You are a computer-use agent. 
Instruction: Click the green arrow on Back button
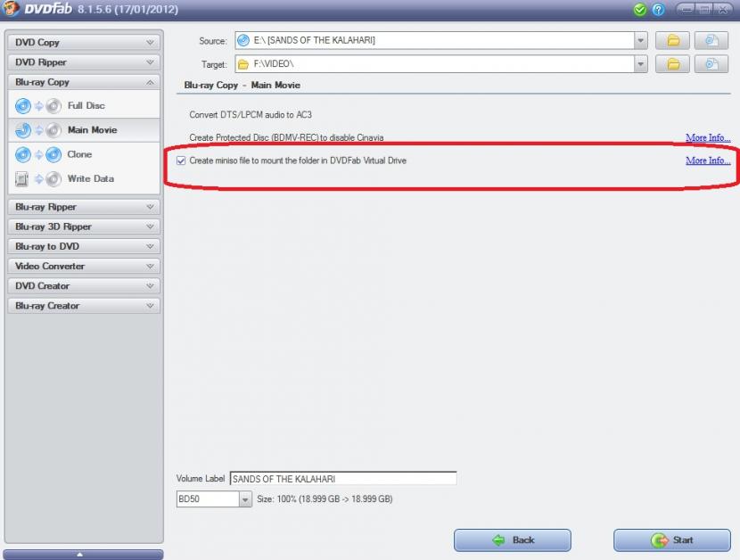tap(499, 539)
